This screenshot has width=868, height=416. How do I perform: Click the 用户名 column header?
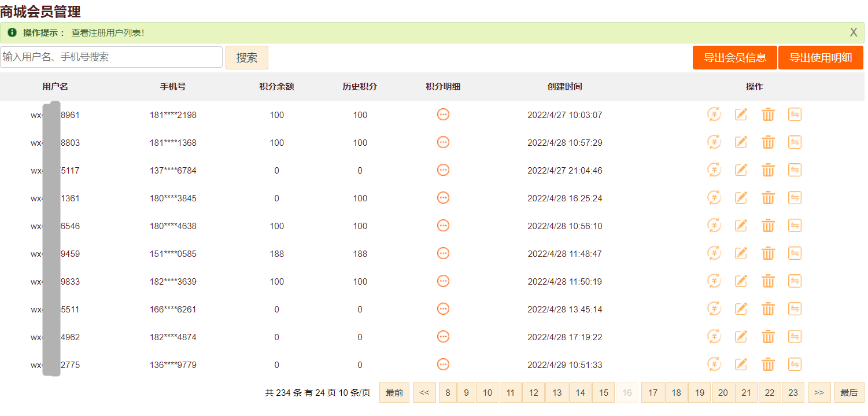[x=55, y=87]
